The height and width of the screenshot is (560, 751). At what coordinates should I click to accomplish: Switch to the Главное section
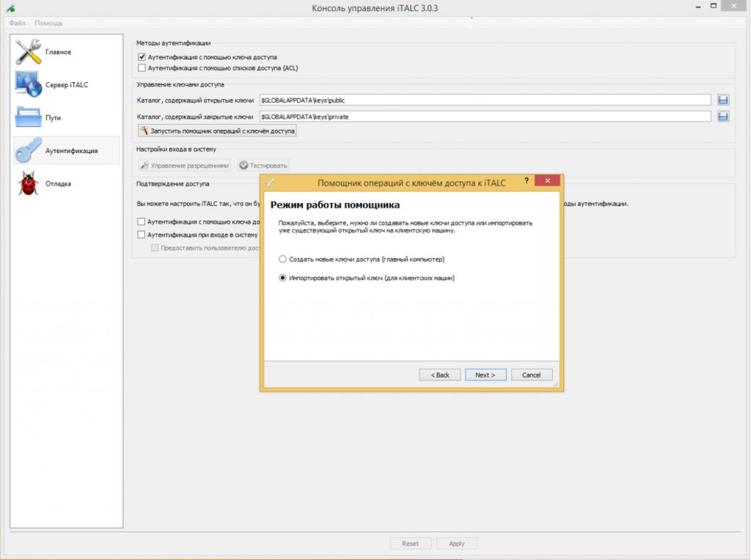67,52
